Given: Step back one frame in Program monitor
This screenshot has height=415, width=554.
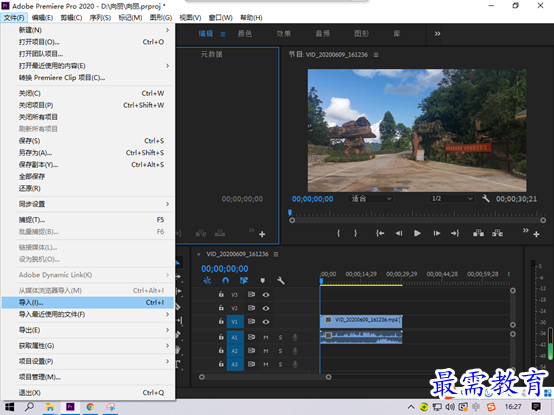Looking at the screenshot, I should [x=399, y=233].
